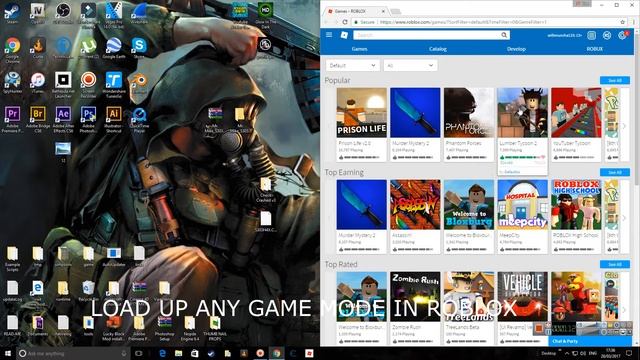This screenshot has height=360, width=640.
Task: Open the Glow In The Dark desktop icon
Action: pos(265,16)
